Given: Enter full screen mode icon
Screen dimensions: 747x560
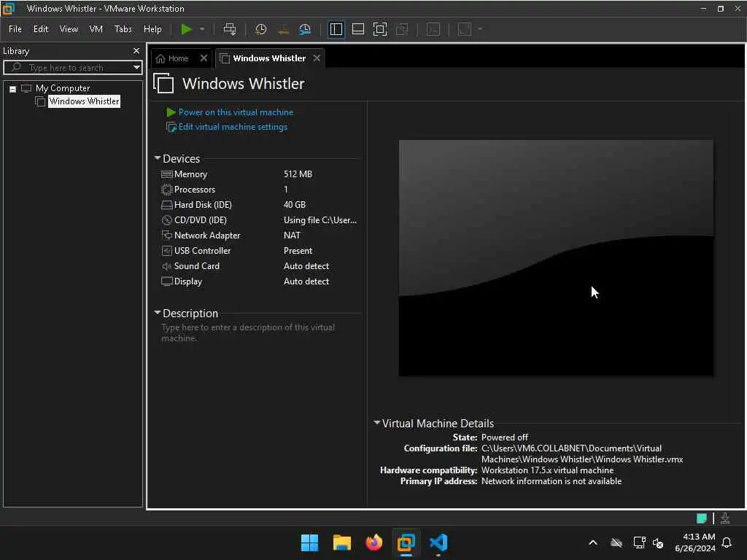Looking at the screenshot, I should [379, 29].
